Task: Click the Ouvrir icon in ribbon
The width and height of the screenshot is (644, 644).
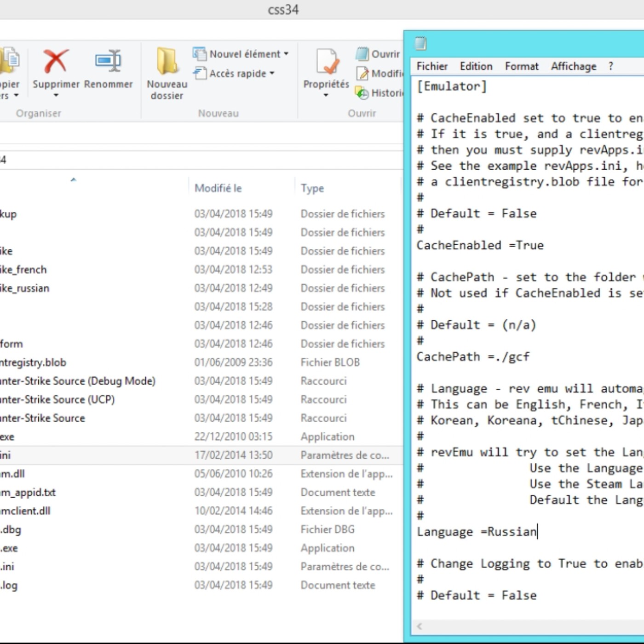Action: (x=362, y=54)
